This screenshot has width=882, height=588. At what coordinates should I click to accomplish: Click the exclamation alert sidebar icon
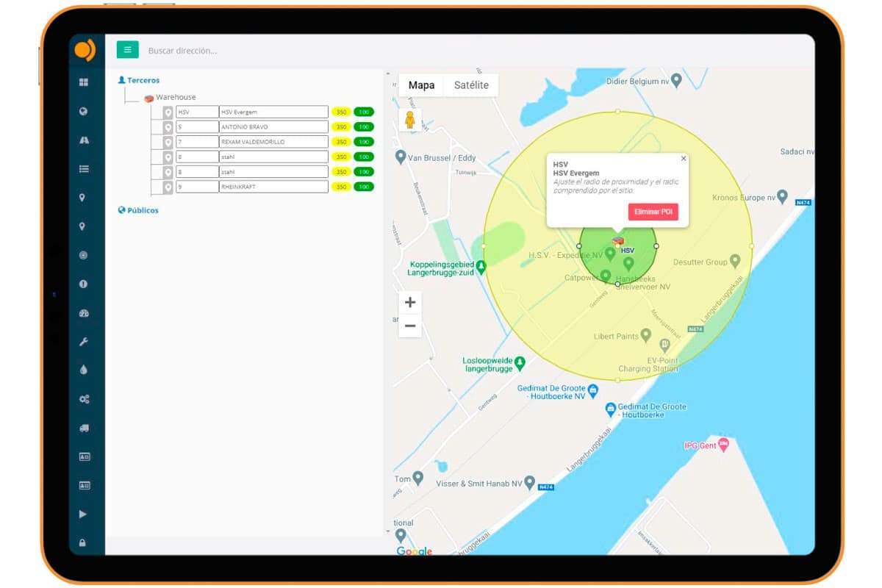[x=83, y=284]
